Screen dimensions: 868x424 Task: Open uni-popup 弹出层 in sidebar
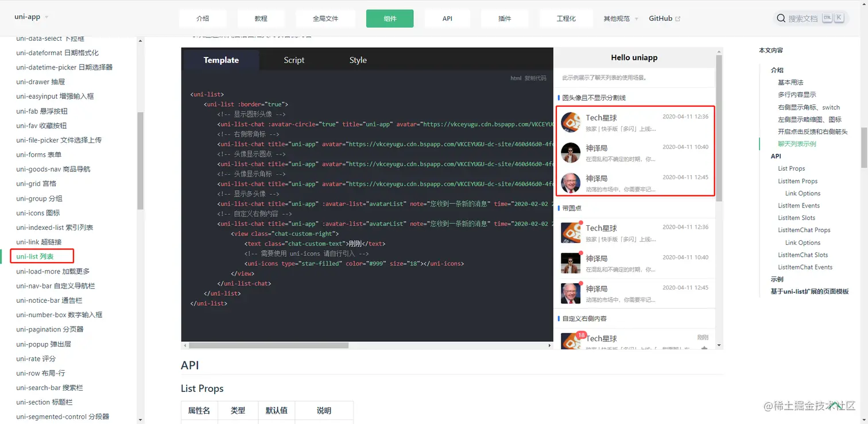(x=44, y=344)
